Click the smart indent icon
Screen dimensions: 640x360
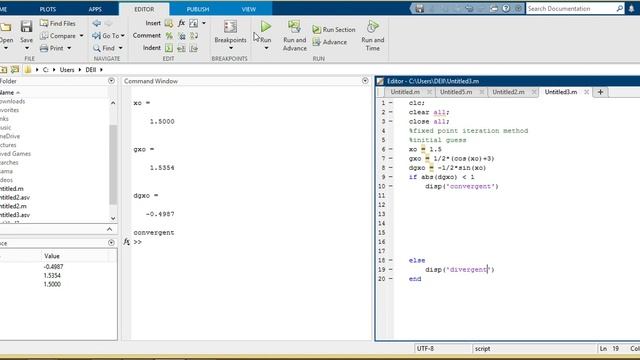[x=169, y=48]
